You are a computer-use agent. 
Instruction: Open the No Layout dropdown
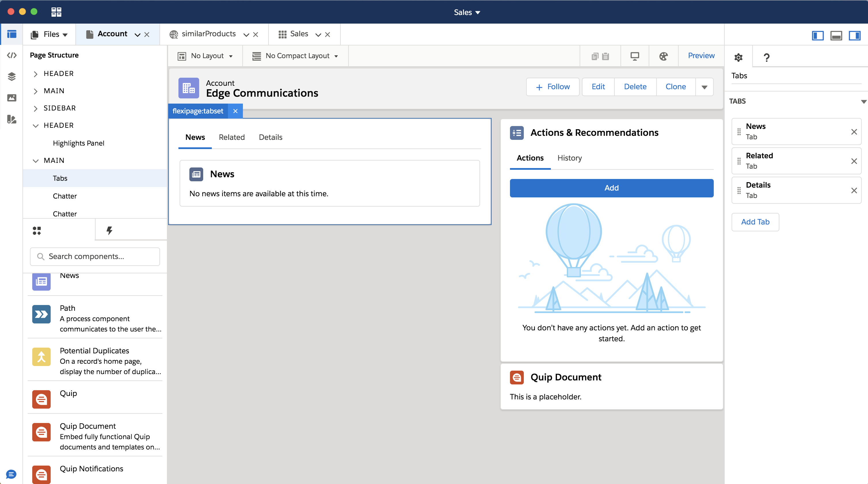[205, 56]
